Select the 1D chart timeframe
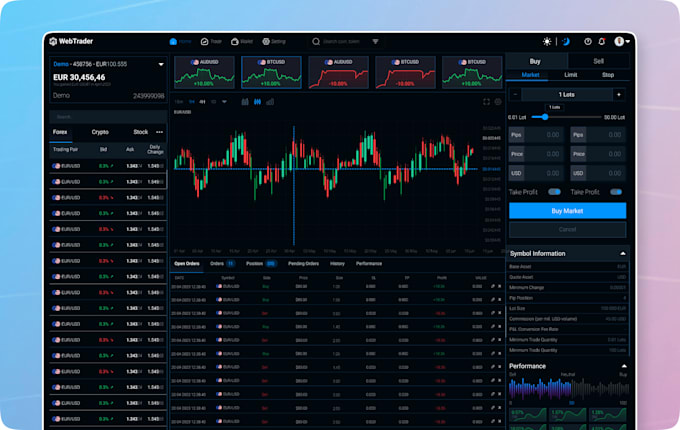 click(213, 102)
